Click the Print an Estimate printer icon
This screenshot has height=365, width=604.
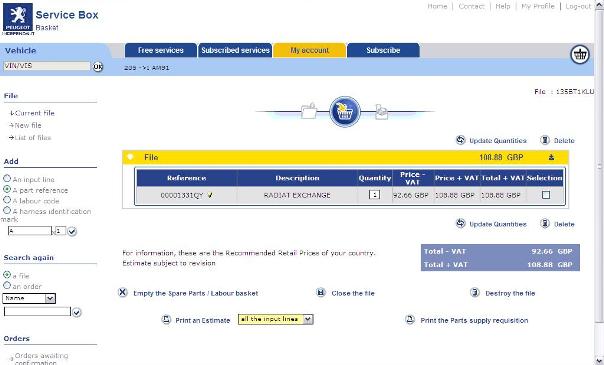[166, 320]
